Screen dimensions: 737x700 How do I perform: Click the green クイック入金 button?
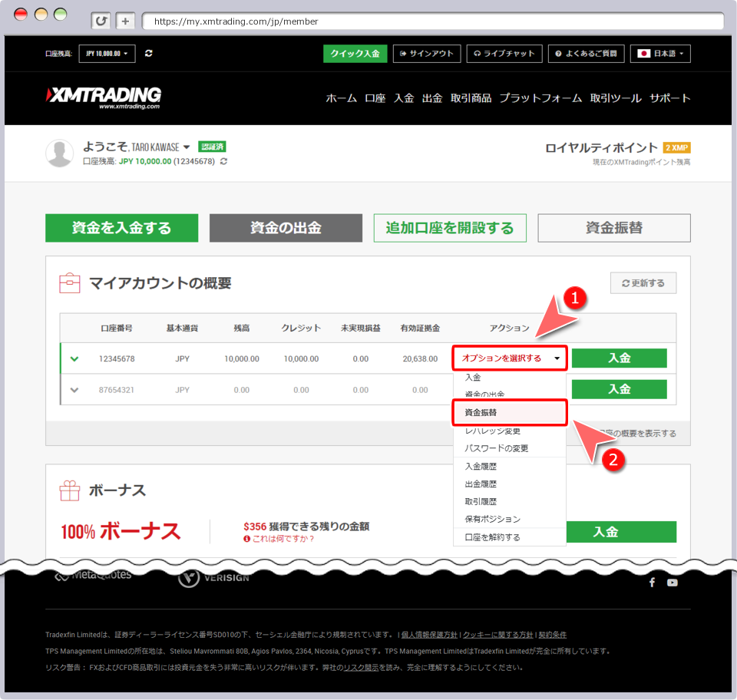355,54
